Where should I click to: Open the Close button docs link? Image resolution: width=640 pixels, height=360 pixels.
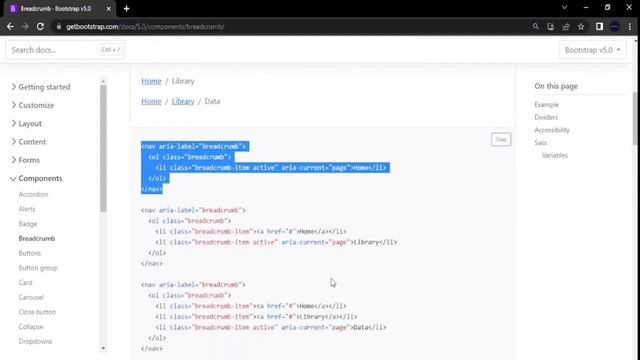coord(37,312)
